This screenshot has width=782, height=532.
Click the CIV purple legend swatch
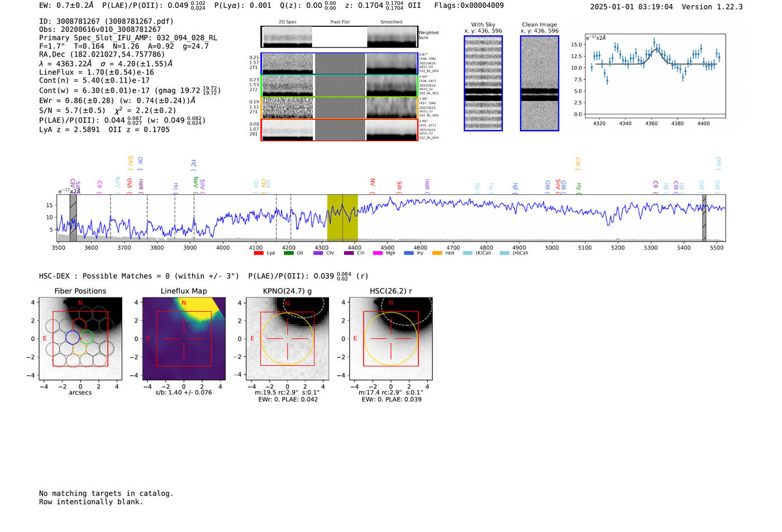318,253
